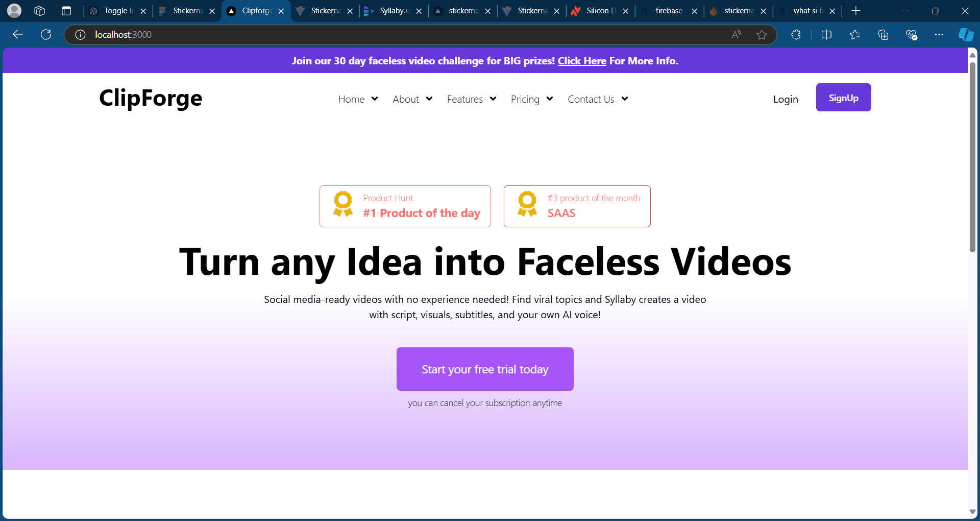The image size is (980, 521).
Task: Click the tab actions menu icon
Action: tap(66, 11)
